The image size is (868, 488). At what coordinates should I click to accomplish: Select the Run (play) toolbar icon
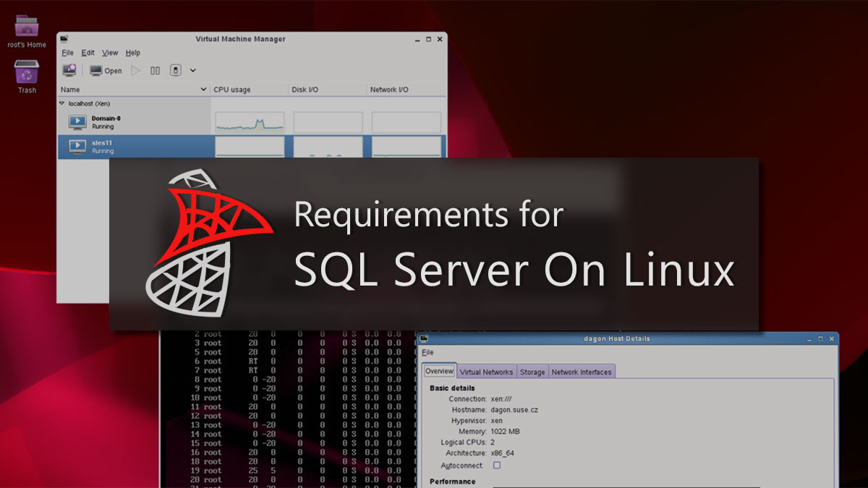[x=135, y=70]
